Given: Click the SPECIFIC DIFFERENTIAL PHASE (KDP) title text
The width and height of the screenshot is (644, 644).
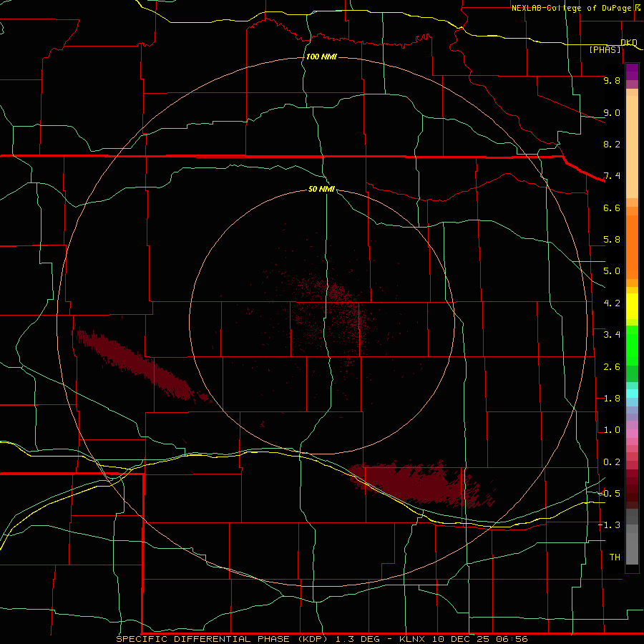Looking at the screenshot, I should 222,639.
